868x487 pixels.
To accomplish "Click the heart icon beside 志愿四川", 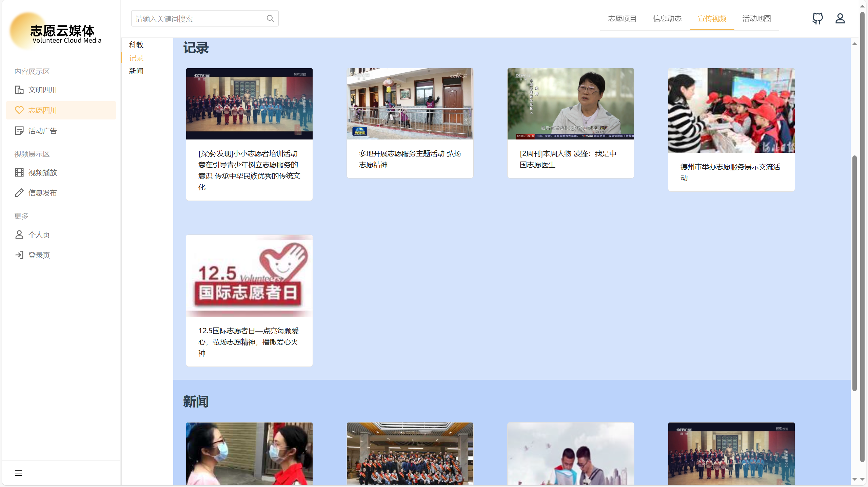I will coord(19,110).
